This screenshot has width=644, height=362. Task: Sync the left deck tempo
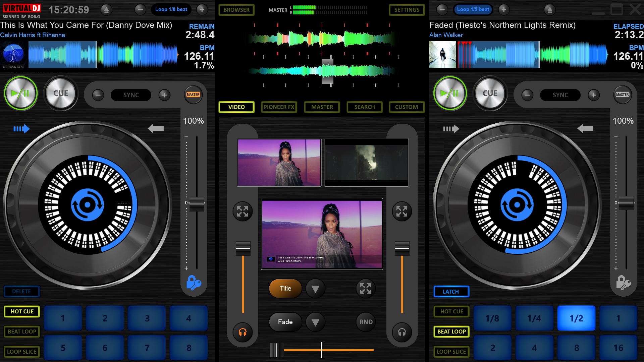click(x=131, y=95)
